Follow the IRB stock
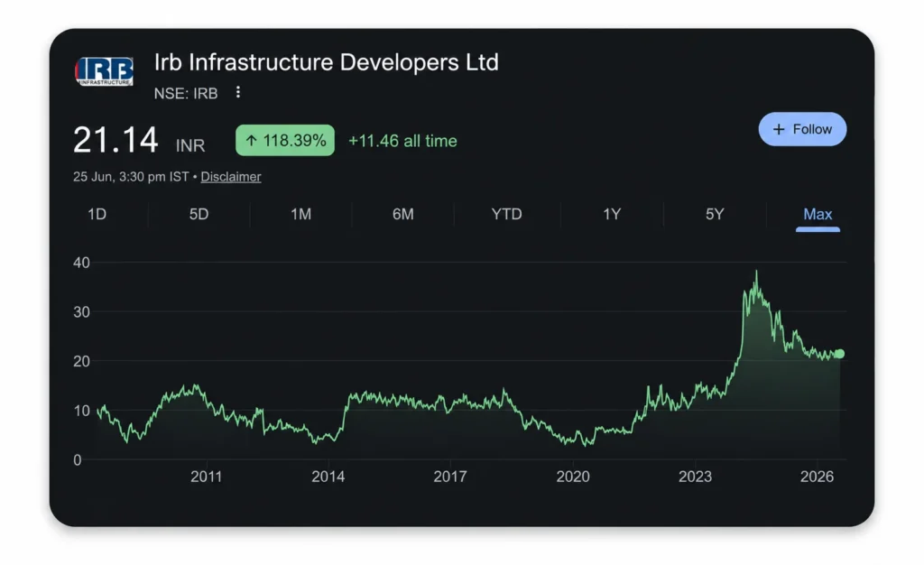Screen dimensions: 924x565 [802, 129]
